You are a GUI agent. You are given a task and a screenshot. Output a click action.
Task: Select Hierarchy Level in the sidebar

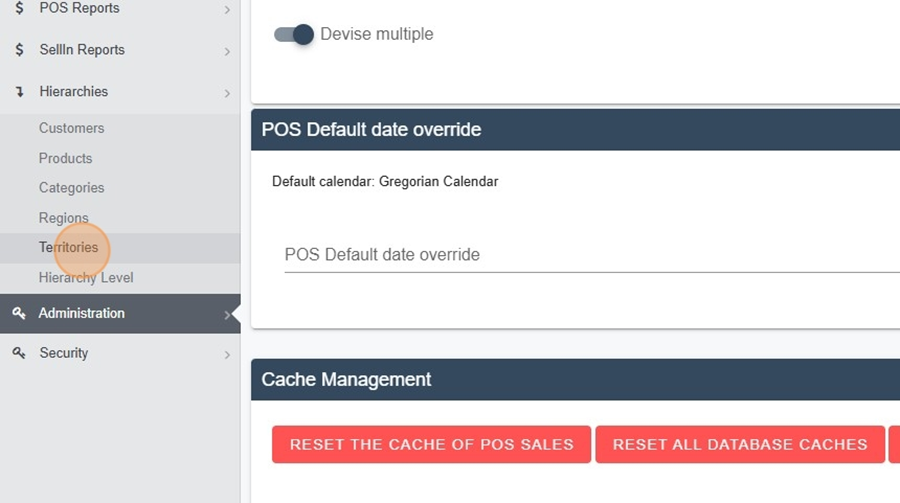click(86, 278)
